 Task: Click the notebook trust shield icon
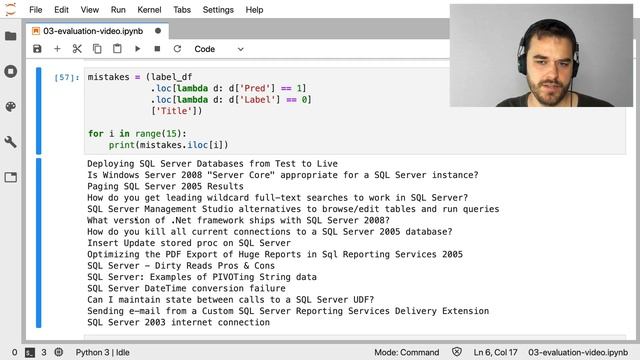457,352
